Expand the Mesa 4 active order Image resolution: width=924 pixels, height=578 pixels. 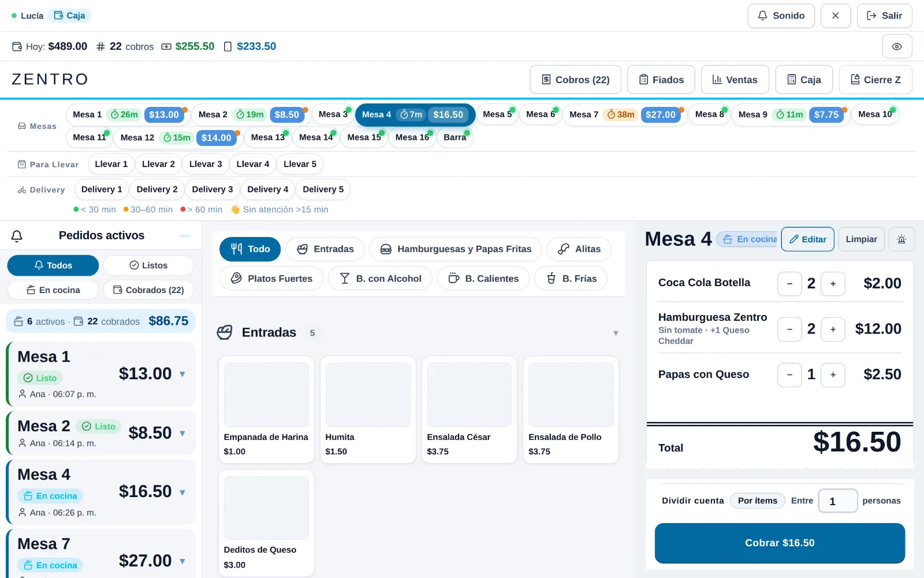pos(182,492)
